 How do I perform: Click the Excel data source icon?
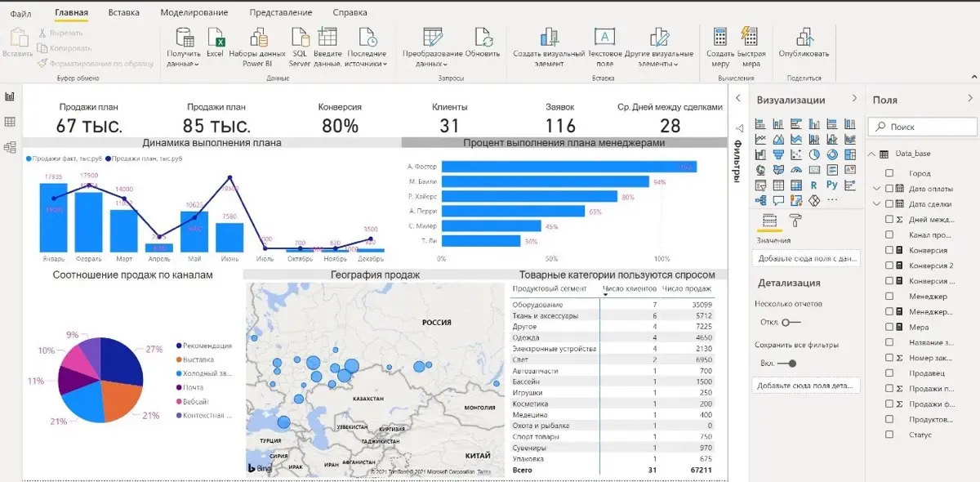[216, 38]
